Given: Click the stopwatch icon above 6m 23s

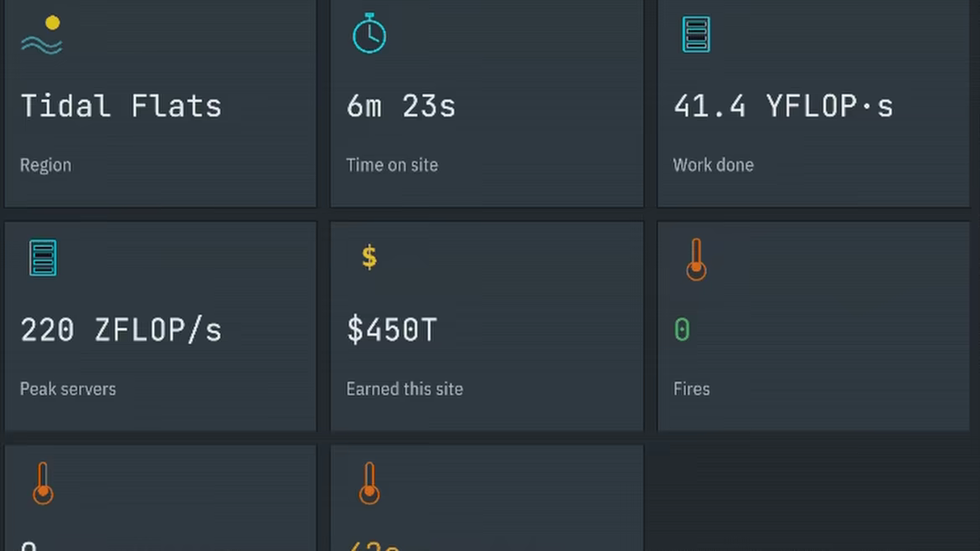Looking at the screenshot, I should 369,33.
